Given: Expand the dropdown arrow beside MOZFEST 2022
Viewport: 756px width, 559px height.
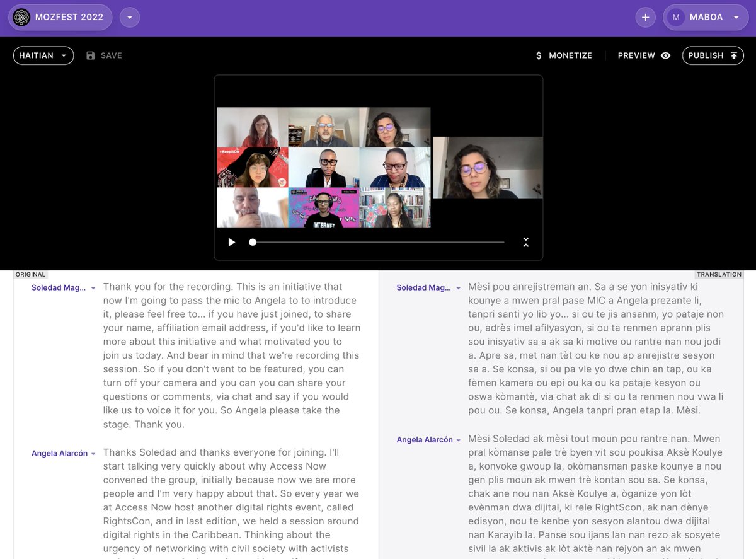Looking at the screenshot, I should pos(130,18).
